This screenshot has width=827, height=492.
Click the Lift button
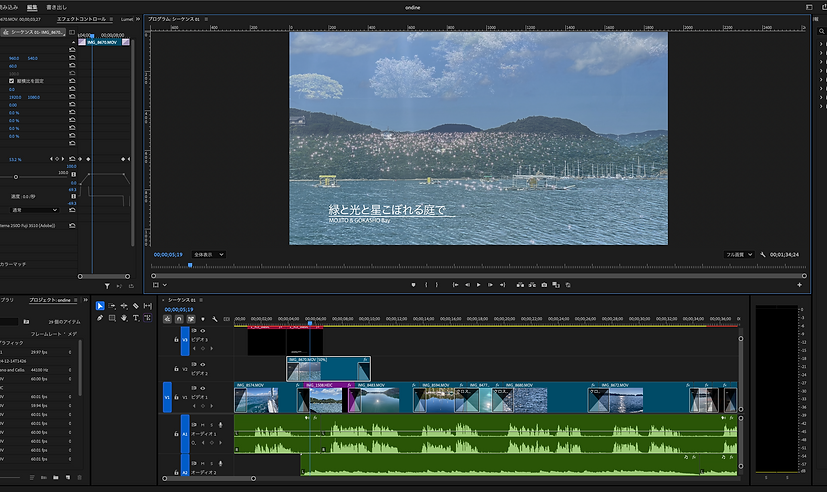coord(520,285)
